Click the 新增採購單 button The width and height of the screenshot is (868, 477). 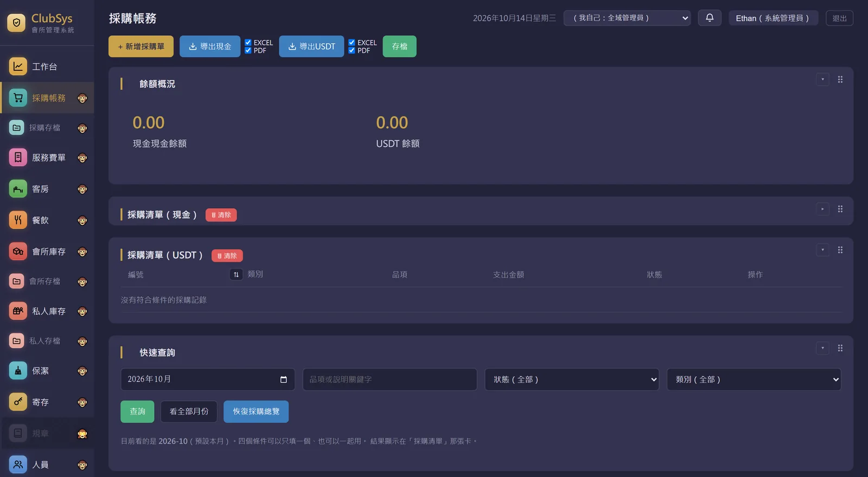point(141,47)
